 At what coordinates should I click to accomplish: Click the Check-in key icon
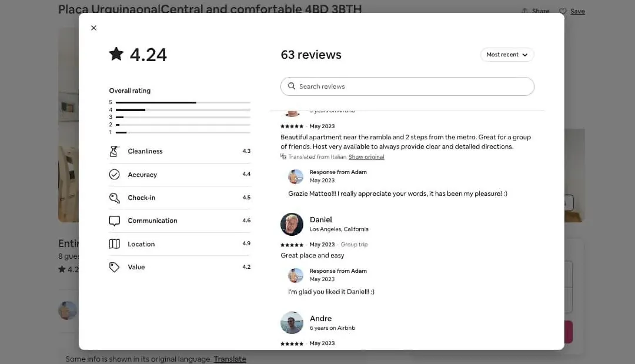click(114, 198)
